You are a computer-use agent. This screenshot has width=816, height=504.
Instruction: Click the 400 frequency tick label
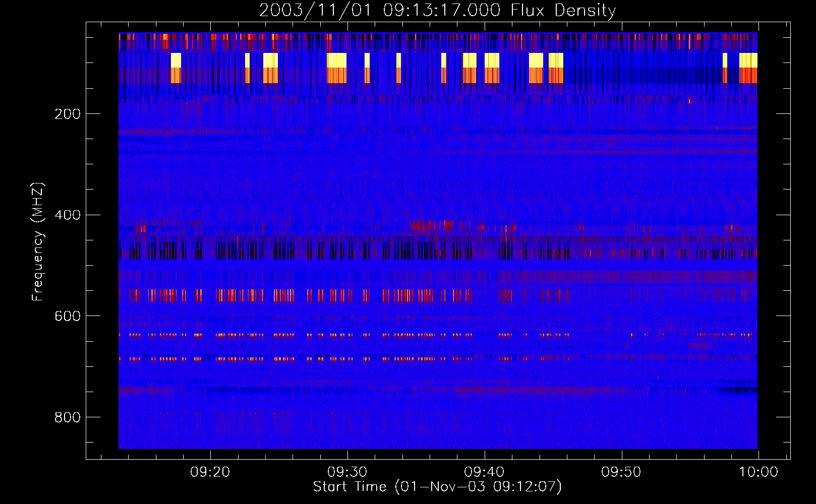(68, 215)
